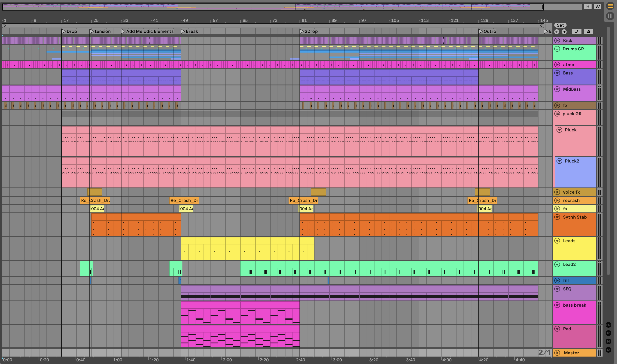The width and height of the screenshot is (617, 364).
Task: Click the Lock Envelopes padlock icon
Action: pyautogui.click(x=588, y=32)
